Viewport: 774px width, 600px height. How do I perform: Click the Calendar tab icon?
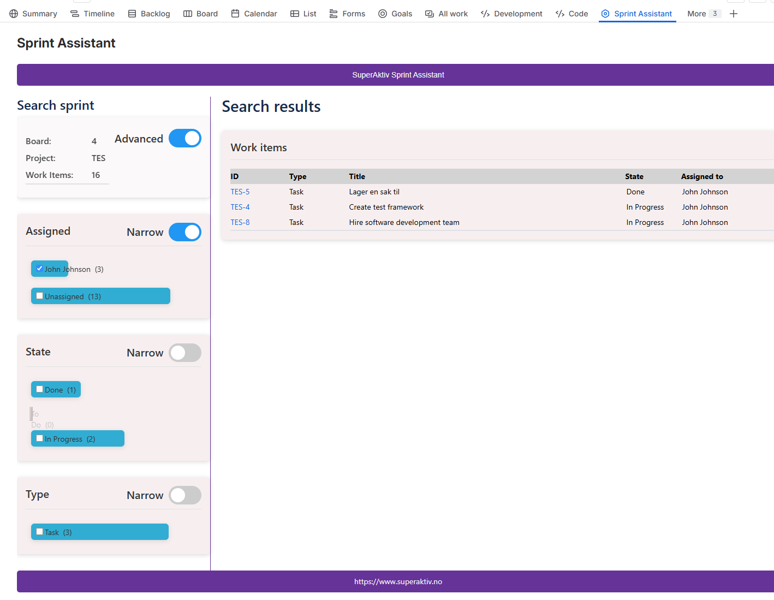[235, 14]
